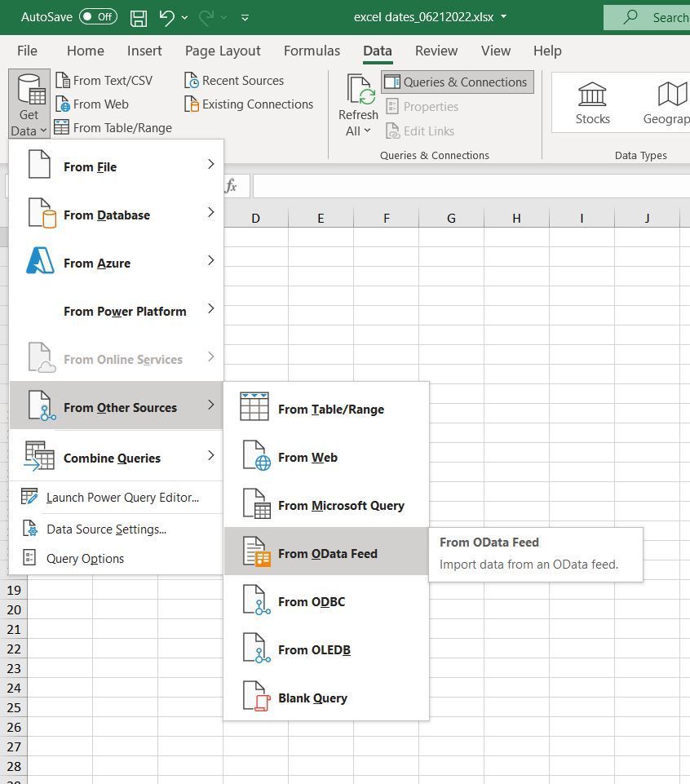Click From Table/Range in the ribbon
This screenshot has height=784, width=690.
click(113, 128)
